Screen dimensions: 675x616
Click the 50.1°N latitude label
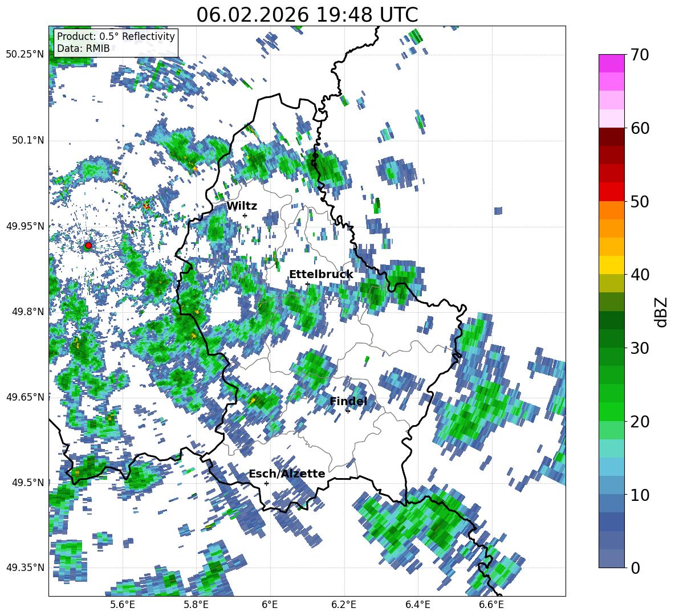pyautogui.click(x=27, y=140)
